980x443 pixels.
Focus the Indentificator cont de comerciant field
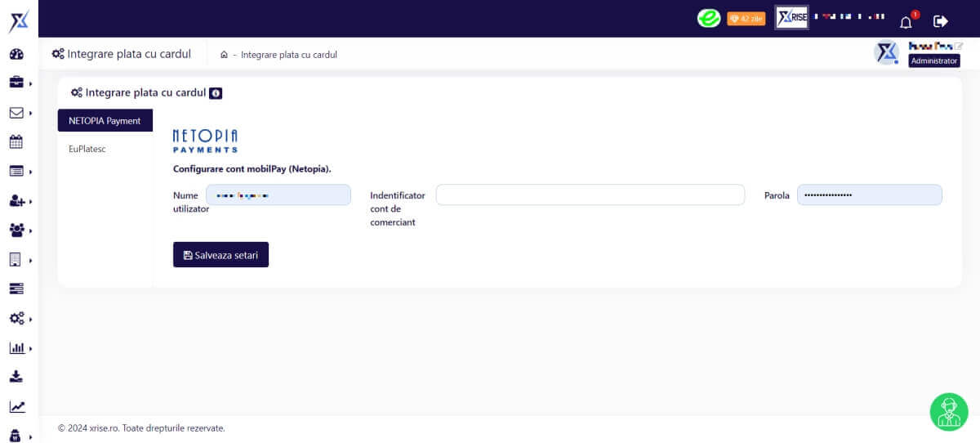point(590,195)
